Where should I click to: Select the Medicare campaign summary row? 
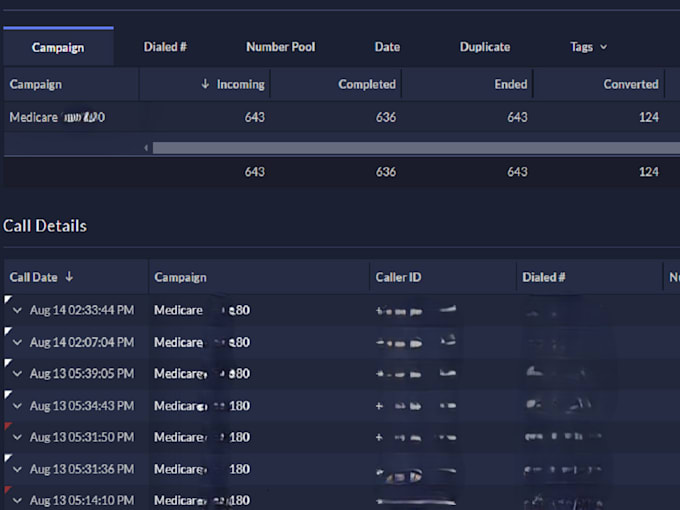(x=341, y=117)
